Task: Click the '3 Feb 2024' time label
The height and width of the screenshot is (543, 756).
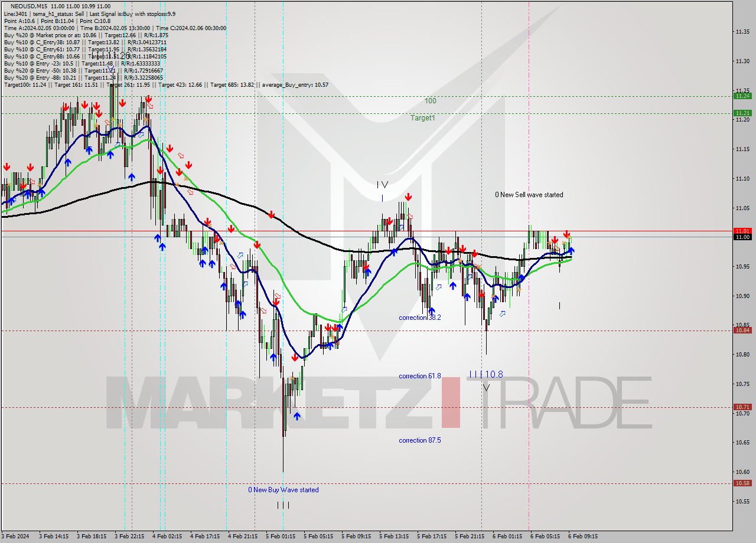Action: [16, 537]
